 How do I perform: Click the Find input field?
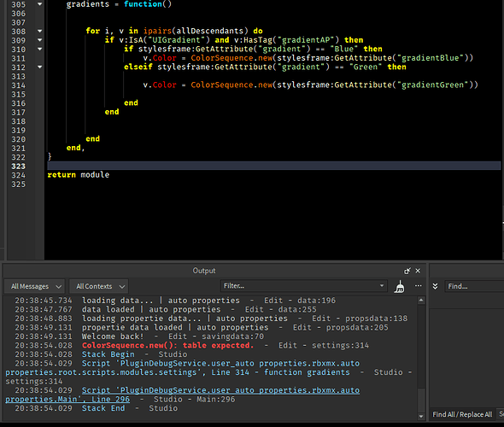click(474, 286)
